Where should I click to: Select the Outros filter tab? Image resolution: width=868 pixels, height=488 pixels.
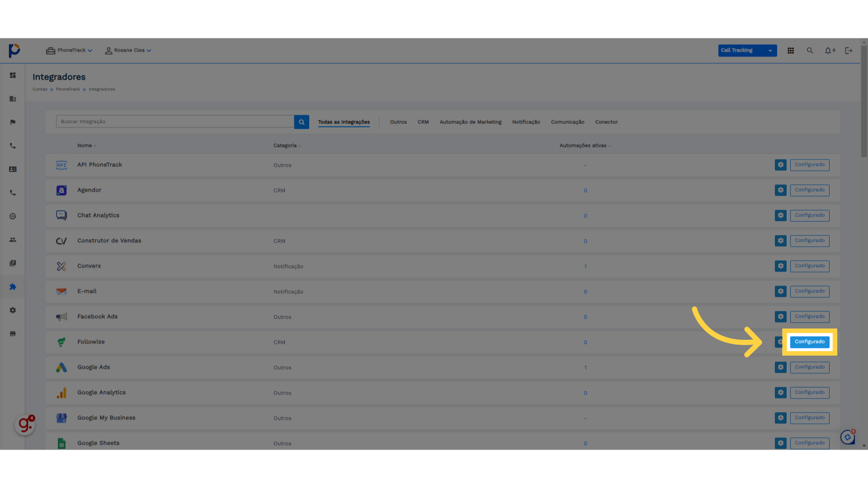(x=398, y=122)
